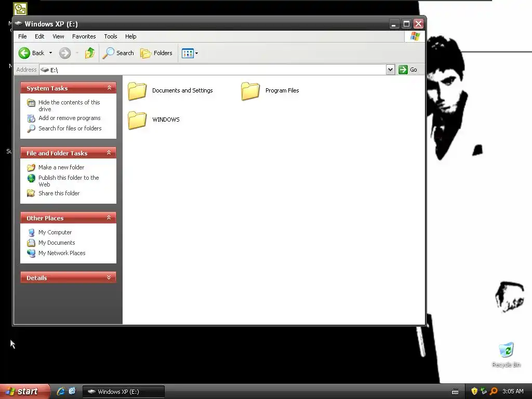Minimize the Windows XP (E:) window

coord(394,24)
